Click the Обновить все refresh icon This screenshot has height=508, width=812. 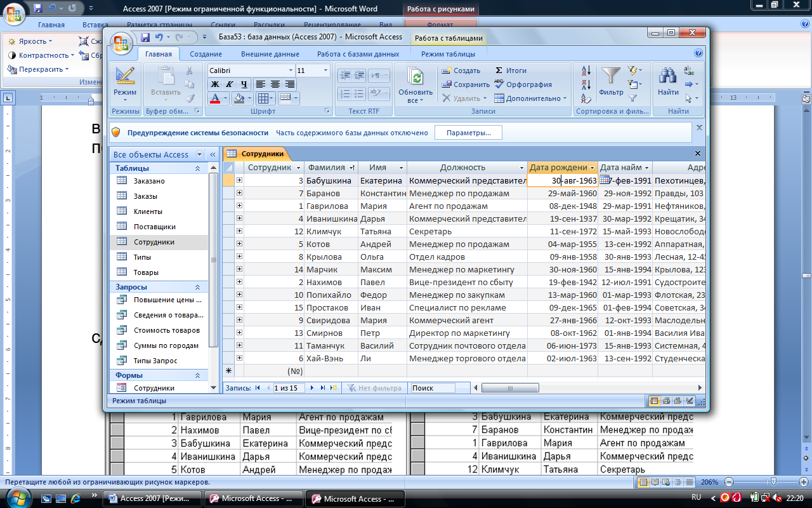(x=416, y=78)
